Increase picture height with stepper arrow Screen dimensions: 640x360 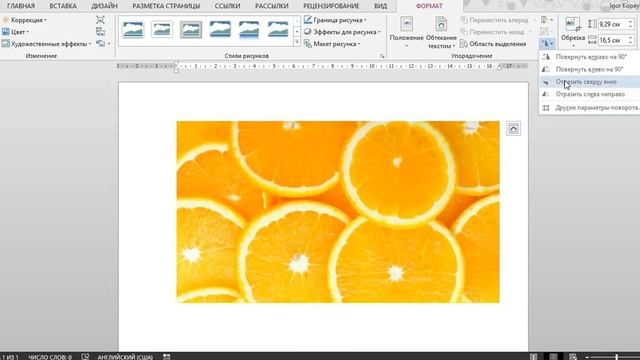click(x=631, y=22)
